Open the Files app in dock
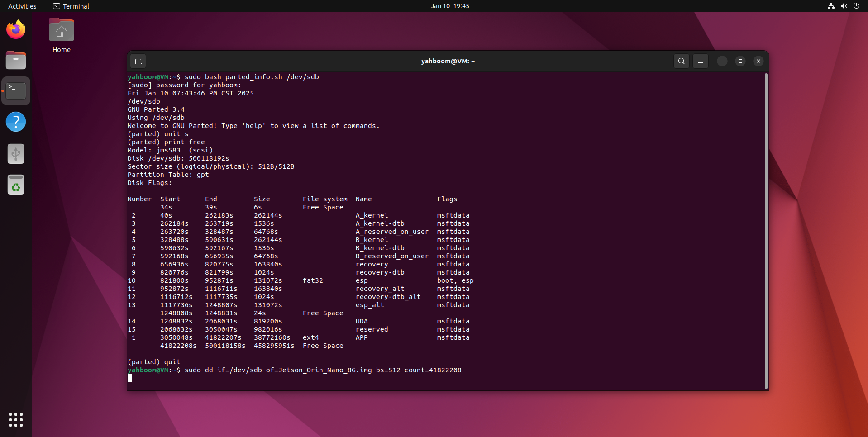The image size is (868, 437). pos(16,61)
